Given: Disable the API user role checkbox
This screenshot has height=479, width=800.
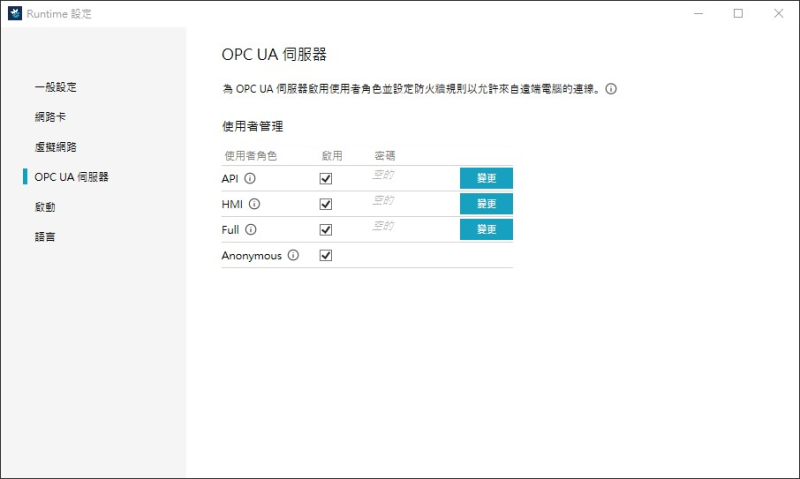Looking at the screenshot, I should click(x=326, y=179).
